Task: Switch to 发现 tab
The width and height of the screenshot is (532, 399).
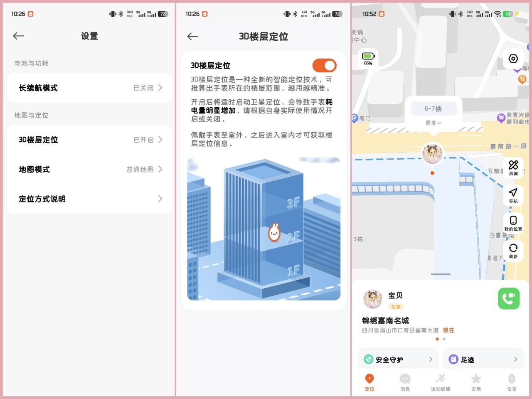Action: 476,382
